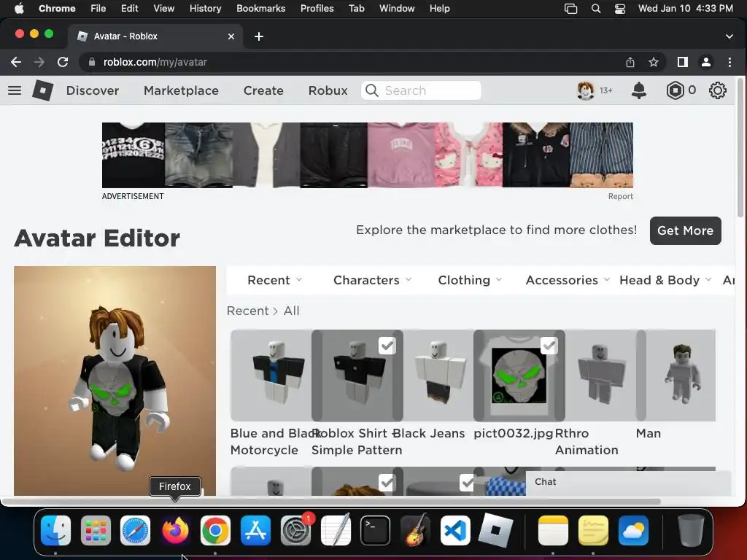Image resolution: width=747 pixels, height=560 pixels.
Task: Open GarageBand from the Dock
Action: 415,531
